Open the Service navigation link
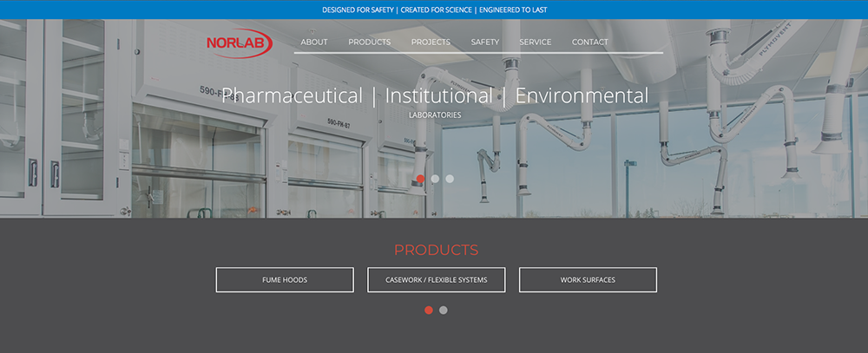 coord(535,42)
